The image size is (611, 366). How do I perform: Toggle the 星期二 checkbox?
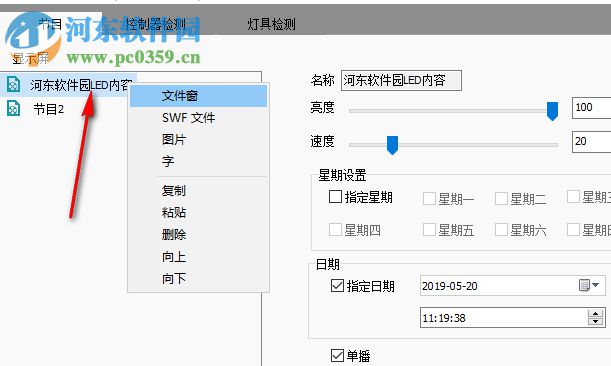pyautogui.click(x=501, y=198)
